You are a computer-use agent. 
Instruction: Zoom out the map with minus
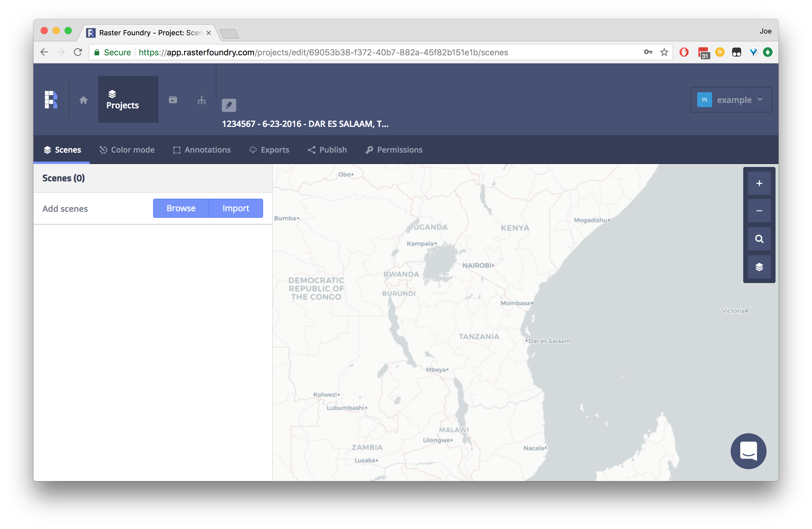pos(759,211)
